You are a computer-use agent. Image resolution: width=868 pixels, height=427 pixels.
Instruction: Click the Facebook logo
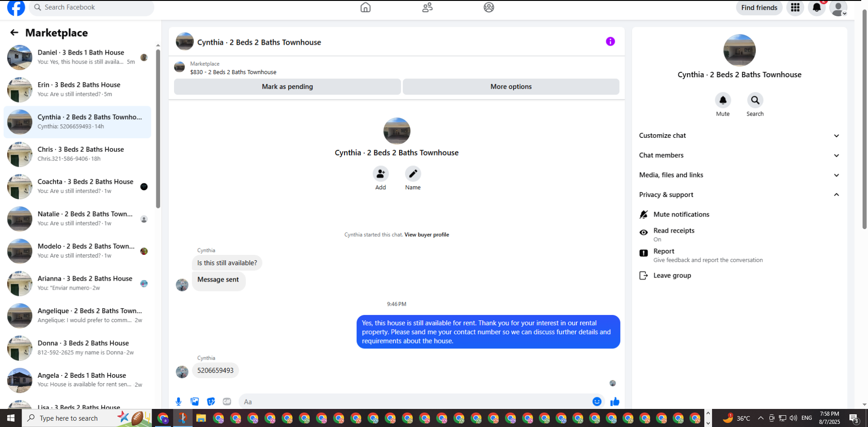point(16,8)
